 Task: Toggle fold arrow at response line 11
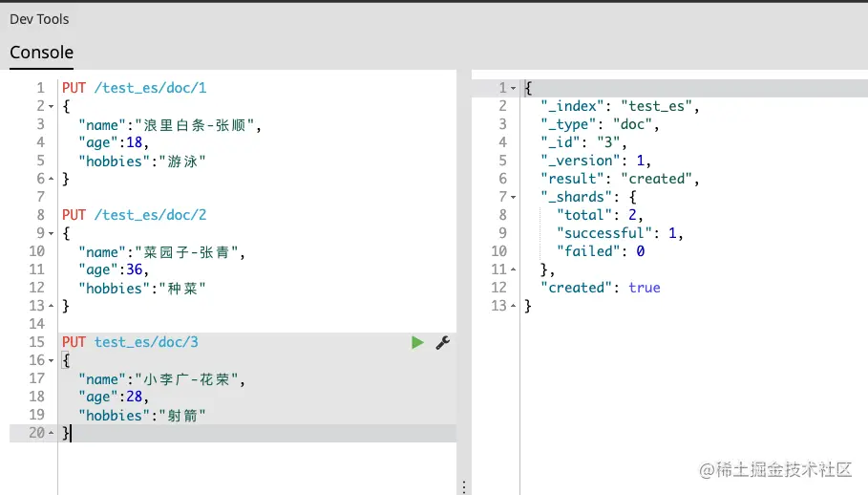(513, 269)
